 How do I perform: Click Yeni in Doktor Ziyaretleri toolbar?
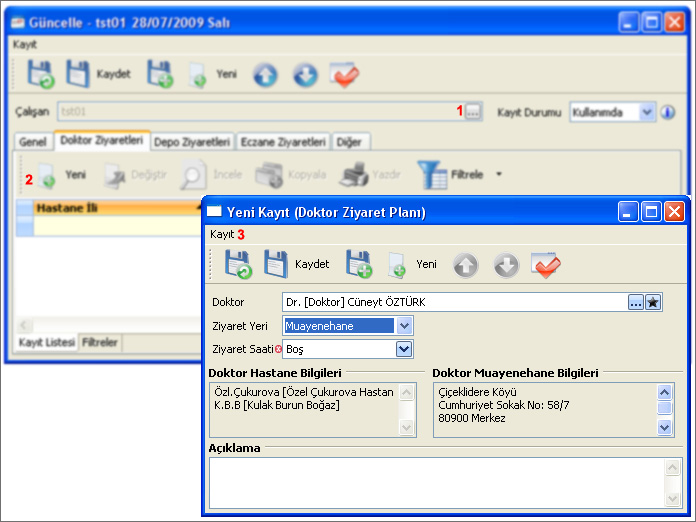point(62,175)
